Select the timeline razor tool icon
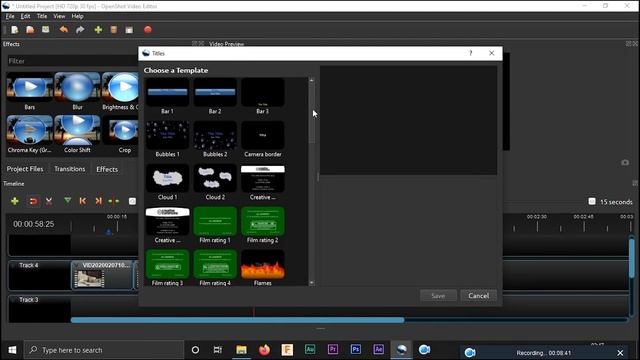This screenshot has height=360, width=640. tap(49, 201)
